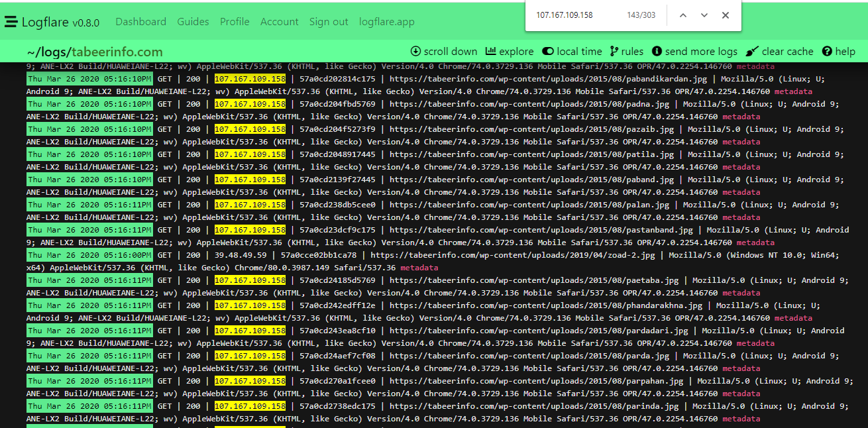868x428 pixels.
Task: Open metadata for parinda.jpg log entry
Action: (x=741, y=419)
